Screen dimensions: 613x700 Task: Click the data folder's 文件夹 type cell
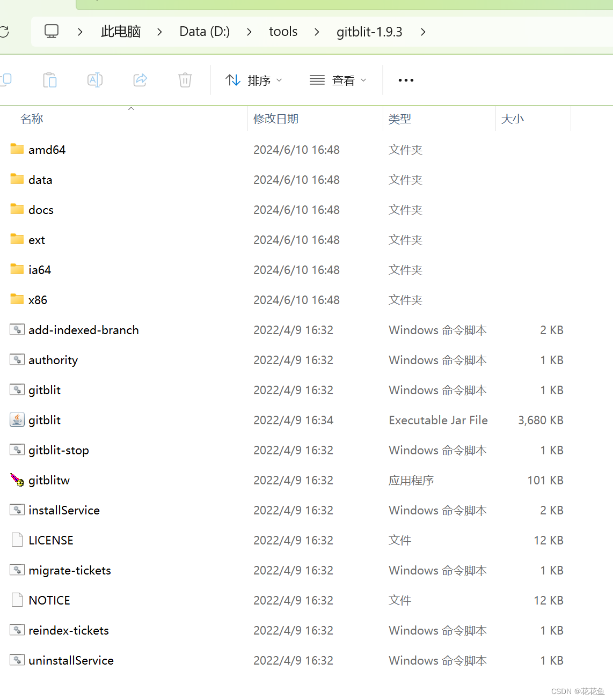[406, 180]
